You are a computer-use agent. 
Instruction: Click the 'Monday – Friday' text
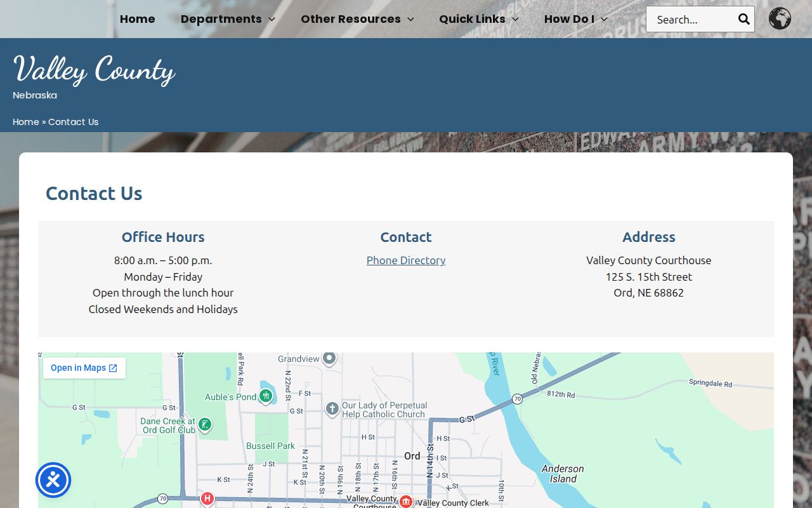(x=163, y=277)
